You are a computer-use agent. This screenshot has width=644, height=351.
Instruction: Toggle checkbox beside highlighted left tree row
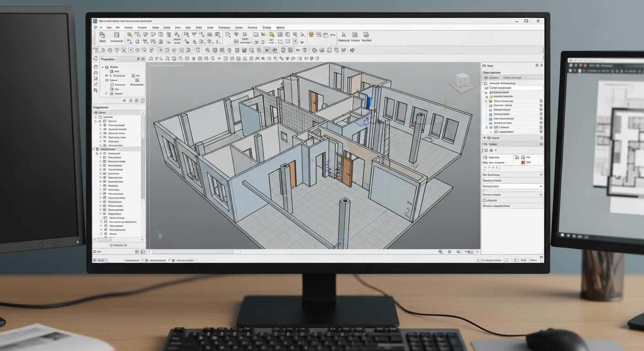coord(98,149)
